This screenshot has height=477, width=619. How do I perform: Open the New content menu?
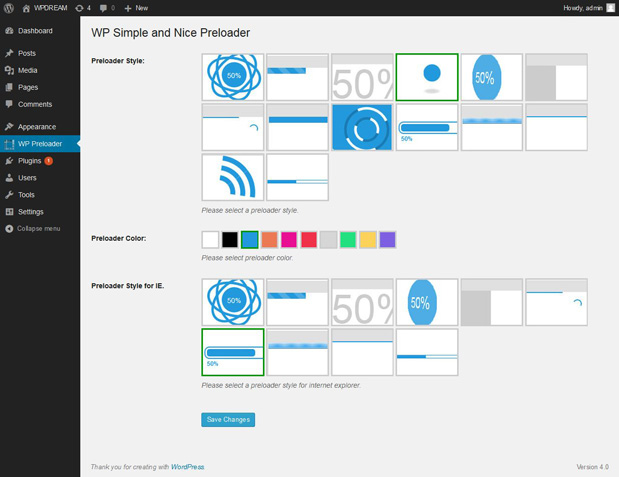[x=136, y=8]
